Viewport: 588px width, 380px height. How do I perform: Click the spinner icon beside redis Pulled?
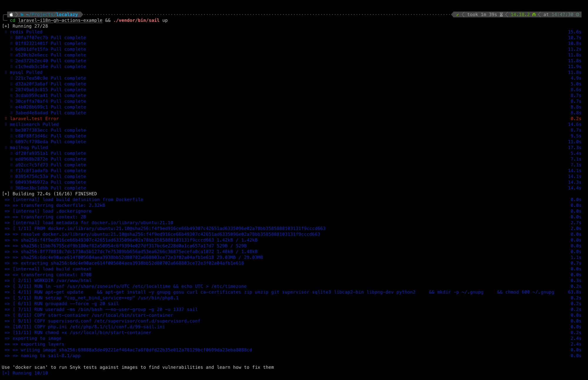pyautogui.click(x=6, y=32)
